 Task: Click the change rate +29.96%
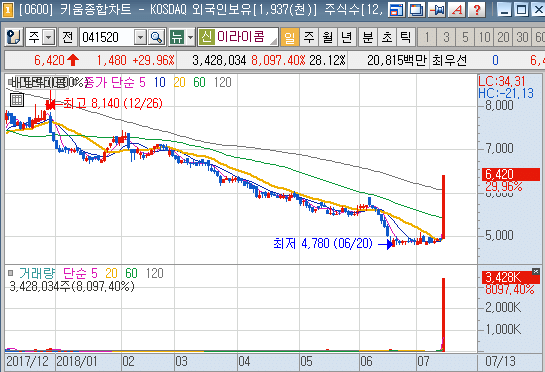pos(153,60)
